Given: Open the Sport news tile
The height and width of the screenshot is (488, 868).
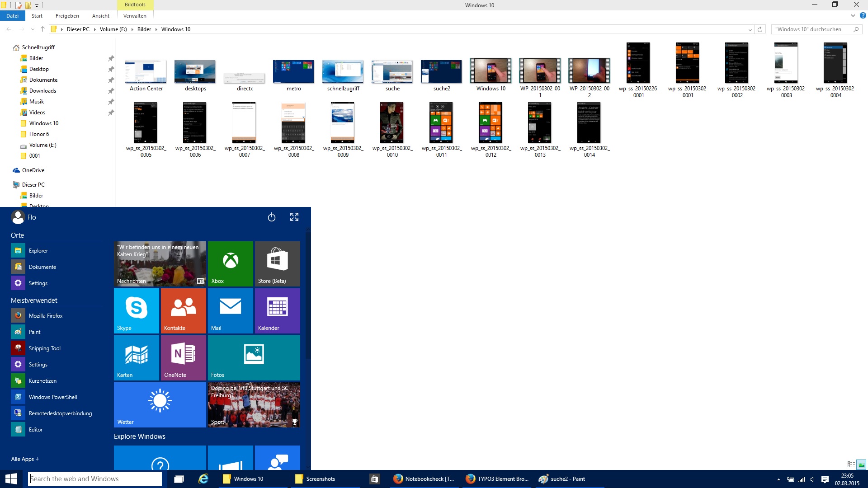Looking at the screenshot, I should point(254,405).
